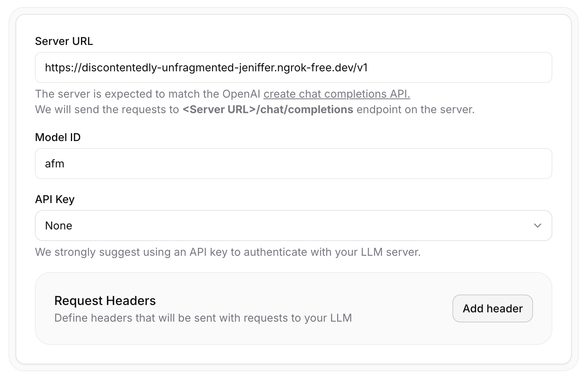The height and width of the screenshot is (379, 588).
Task: Click the 'afm' text in Model ID
Action: 55,164
